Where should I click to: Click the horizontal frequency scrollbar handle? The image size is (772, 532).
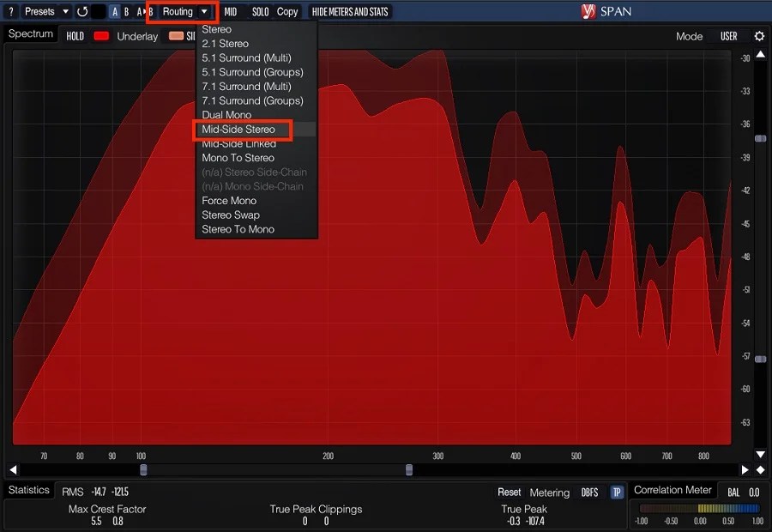143,469
